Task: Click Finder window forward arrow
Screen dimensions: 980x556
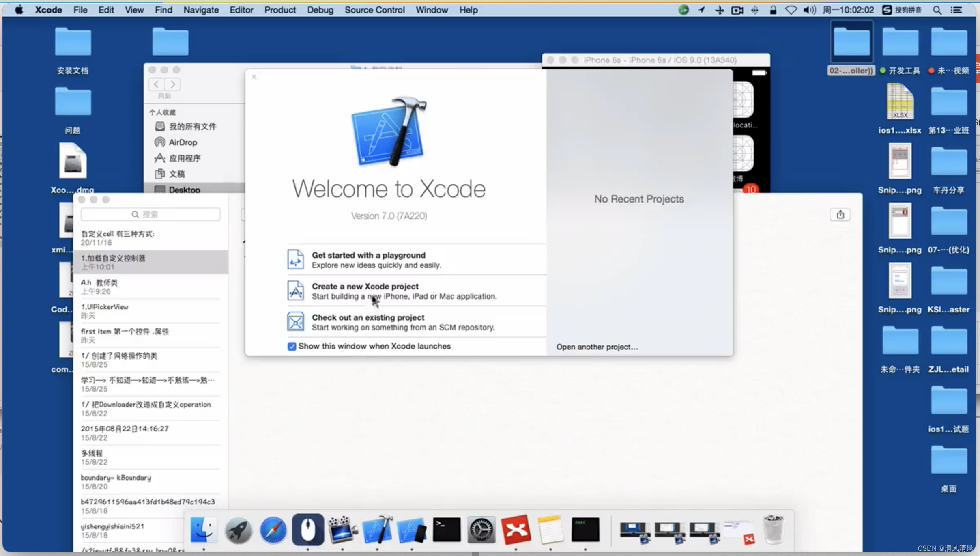Action: coord(173,84)
